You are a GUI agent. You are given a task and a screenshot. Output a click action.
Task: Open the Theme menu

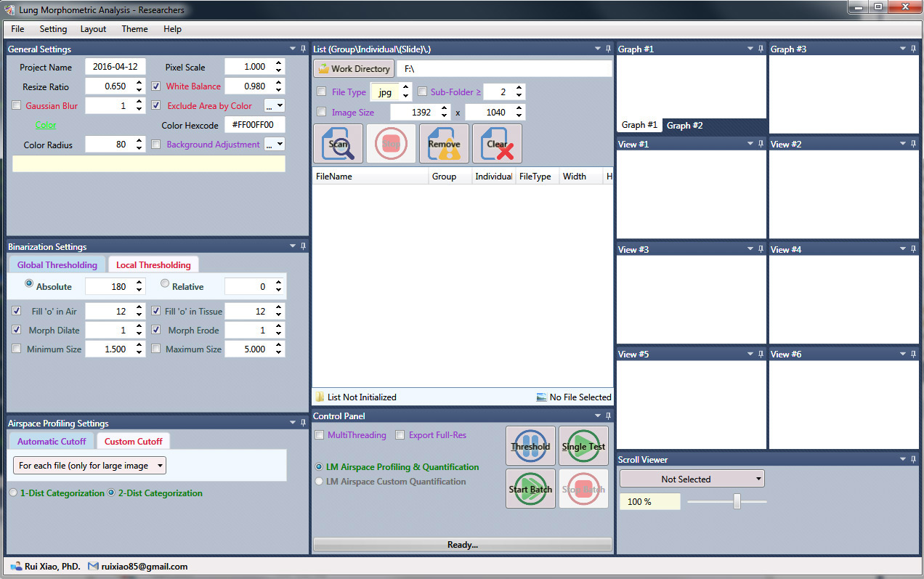(x=134, y=29)
